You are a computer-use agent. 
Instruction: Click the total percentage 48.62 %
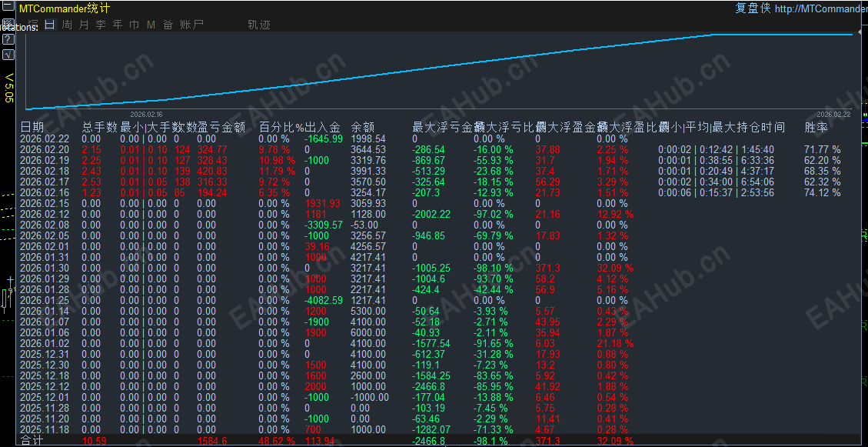(x=278, y=442)
